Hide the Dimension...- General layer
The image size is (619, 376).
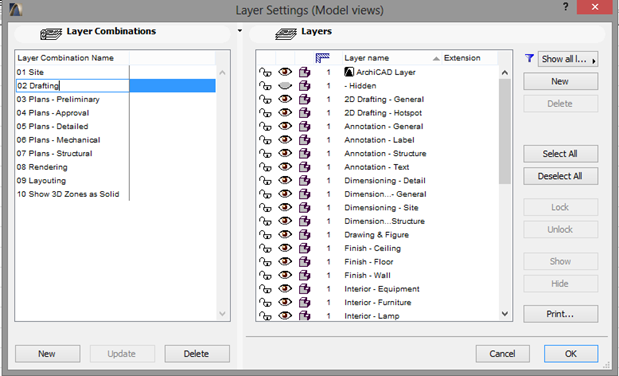tap(285, 194)
